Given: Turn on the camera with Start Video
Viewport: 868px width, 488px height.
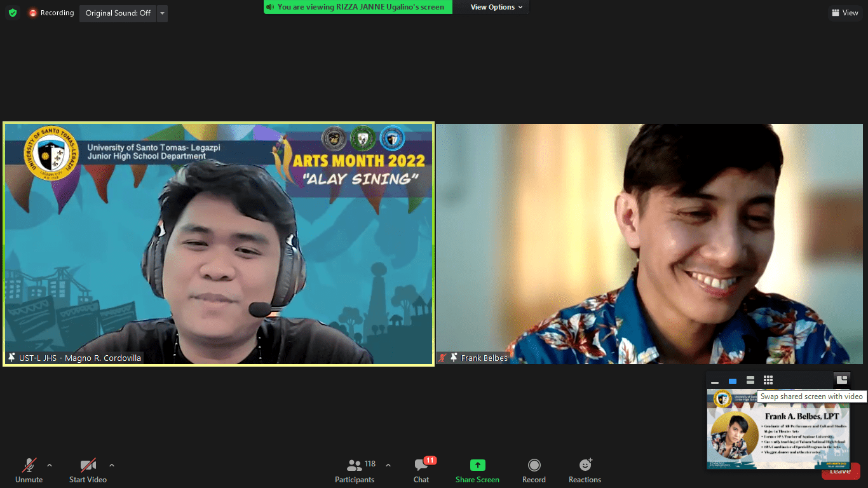Looking at the screenshot, I should (88, 471).
